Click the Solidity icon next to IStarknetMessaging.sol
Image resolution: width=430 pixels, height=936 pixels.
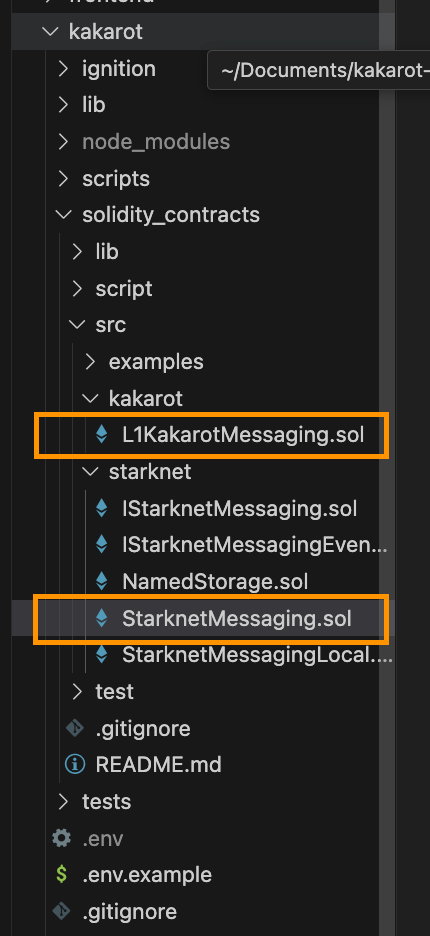click(x=102, y=509)
